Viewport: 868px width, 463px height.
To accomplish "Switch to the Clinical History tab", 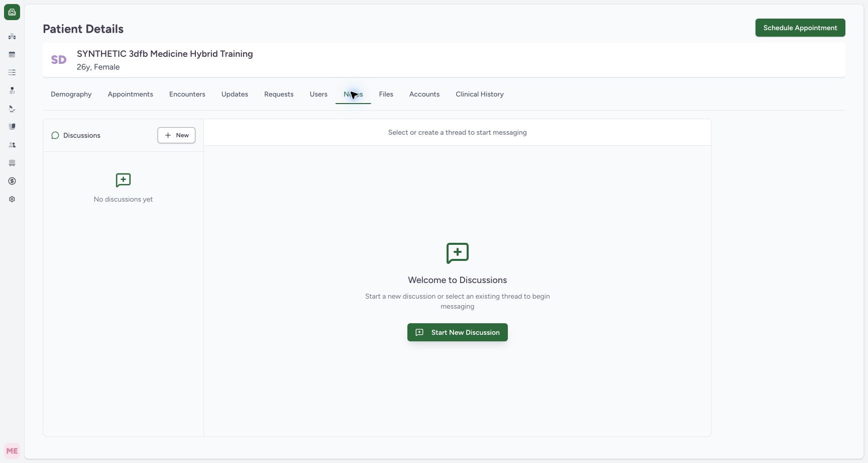I will (480, 94).
